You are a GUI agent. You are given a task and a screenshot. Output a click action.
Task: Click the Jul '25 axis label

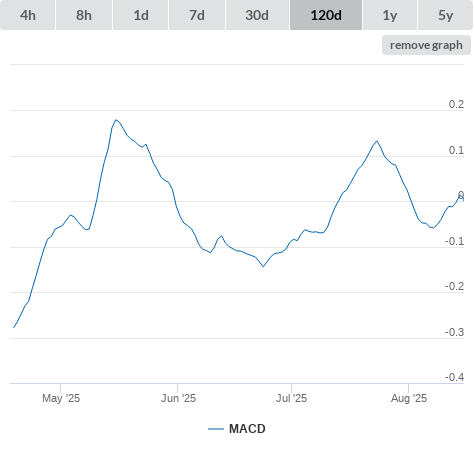pyautogui.click(x=291, y=398)
